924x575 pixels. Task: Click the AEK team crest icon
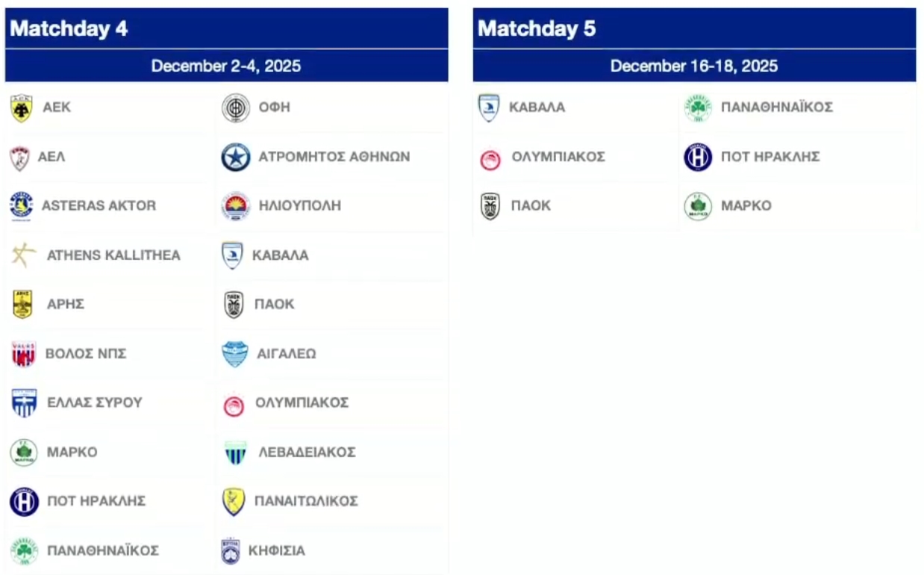(21, 108)
